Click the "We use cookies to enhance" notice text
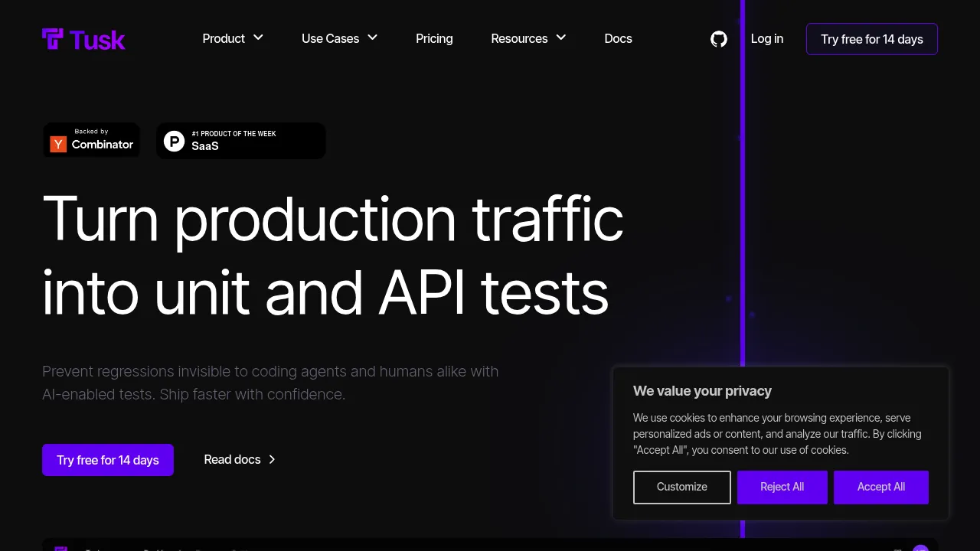980x551 pixels. [777, 434]
